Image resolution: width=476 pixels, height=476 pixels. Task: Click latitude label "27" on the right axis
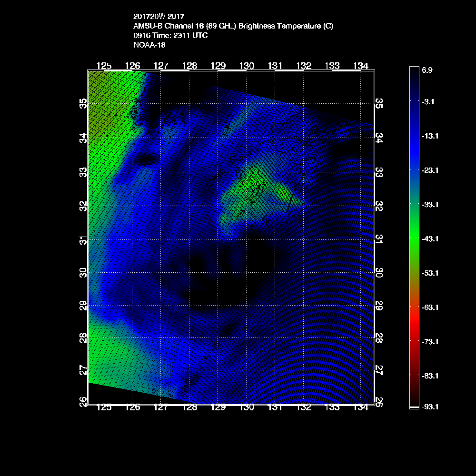point(379,370)
